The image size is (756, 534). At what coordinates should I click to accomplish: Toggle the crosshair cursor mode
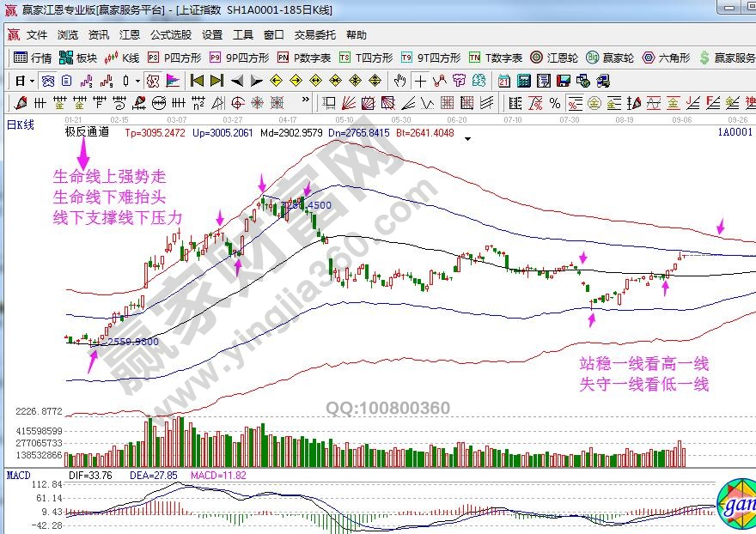point(420,81)
